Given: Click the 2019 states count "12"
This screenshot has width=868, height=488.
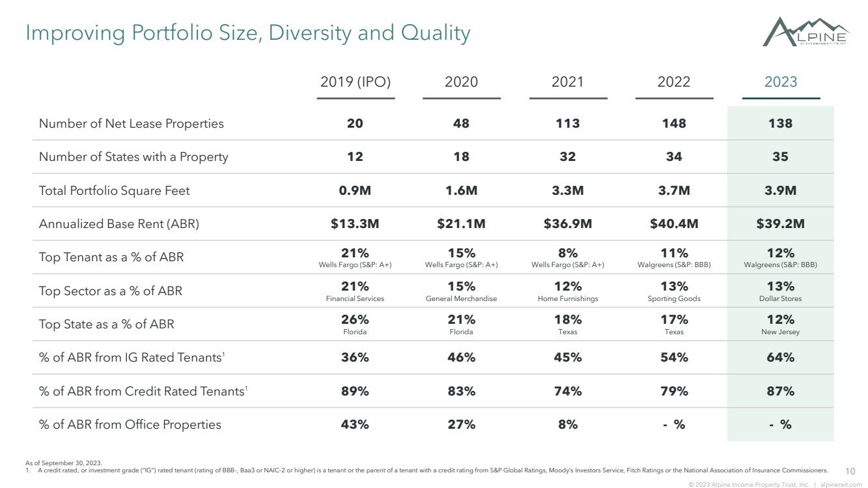Looking at the screenshot, I should 355,157.
